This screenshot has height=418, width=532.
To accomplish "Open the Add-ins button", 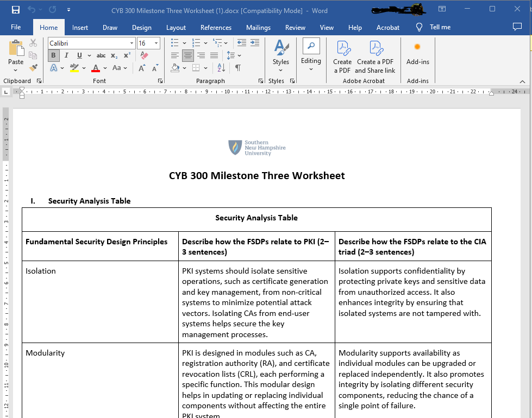I will [418, 54].
